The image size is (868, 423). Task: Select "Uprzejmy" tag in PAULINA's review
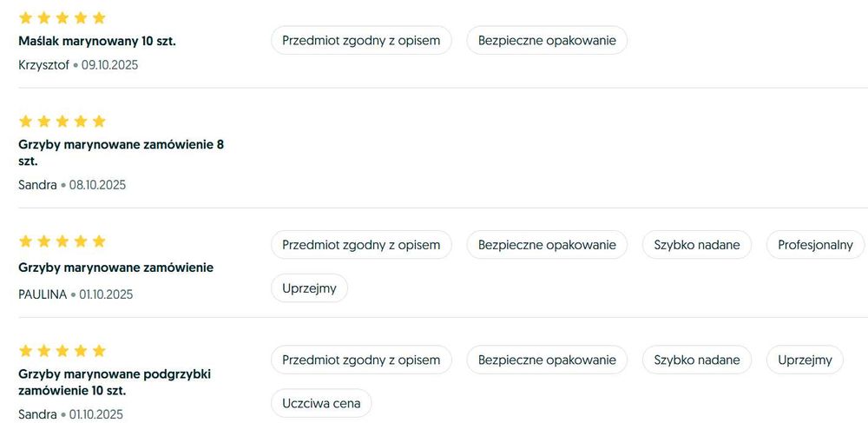click(x=309, y=288)
